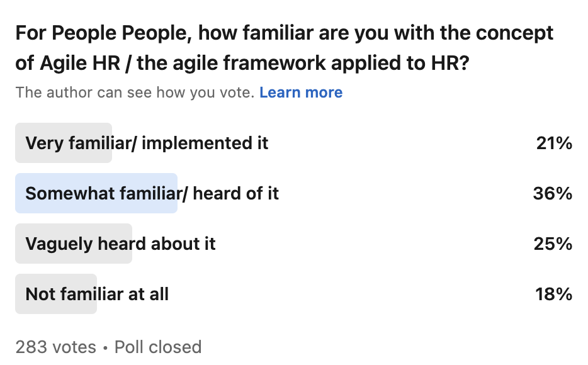The width and height of the screenshot is (588, 365).
Task: Click the blue highlighted result bar
Action: [96, 193]
